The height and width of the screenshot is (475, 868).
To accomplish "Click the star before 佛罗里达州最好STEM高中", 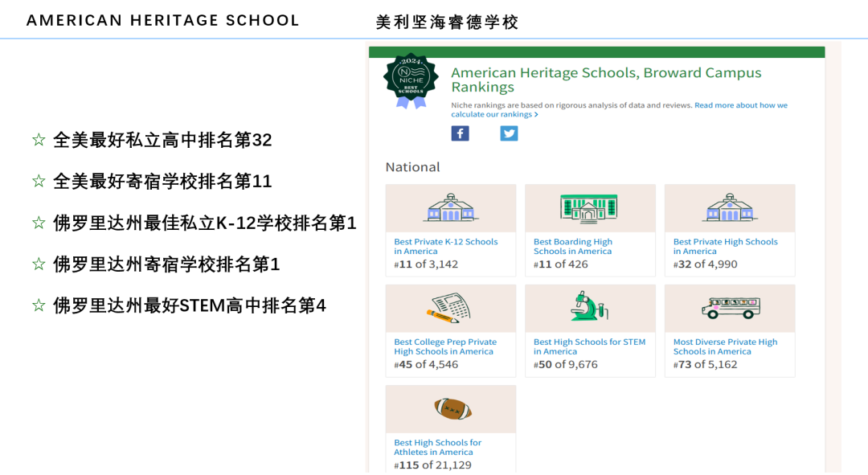I will (x=39, y=305).
